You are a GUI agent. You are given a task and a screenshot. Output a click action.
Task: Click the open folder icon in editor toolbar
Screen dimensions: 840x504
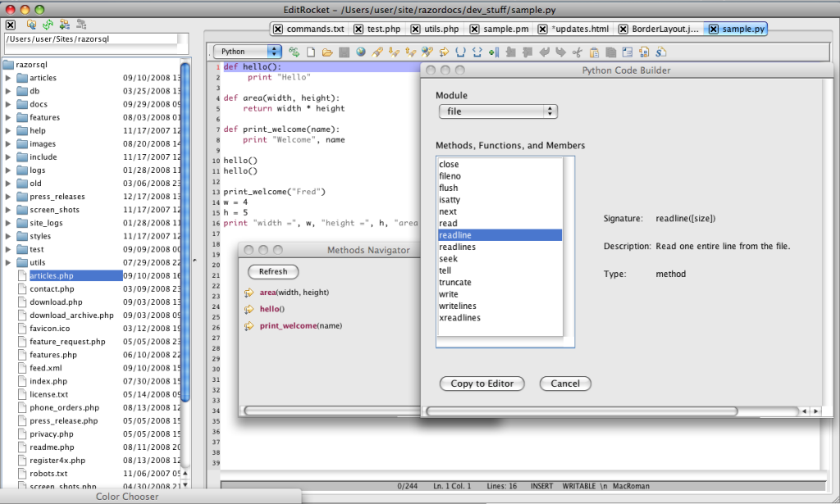tap(327, 52)
